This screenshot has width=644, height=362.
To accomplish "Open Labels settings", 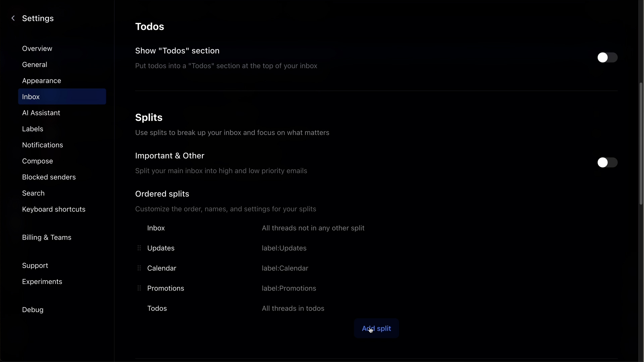I will click(x=33, y=129).
